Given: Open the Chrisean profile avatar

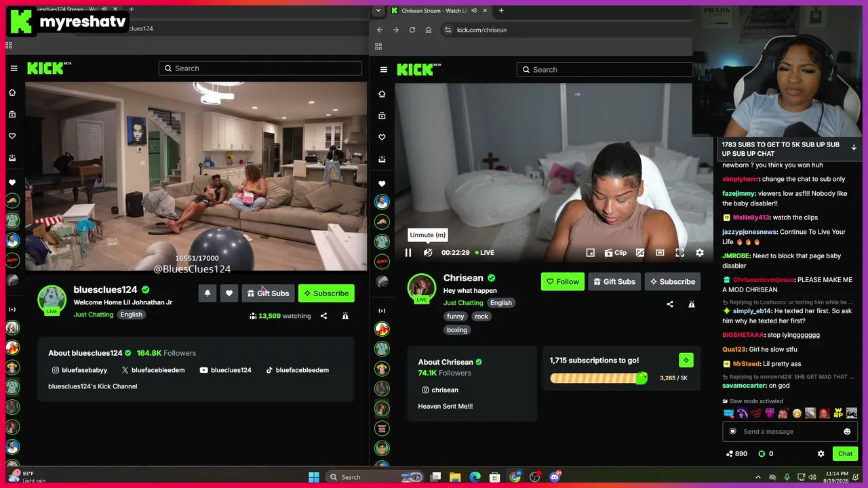Looking at the screenshot, I should point(421,287).
